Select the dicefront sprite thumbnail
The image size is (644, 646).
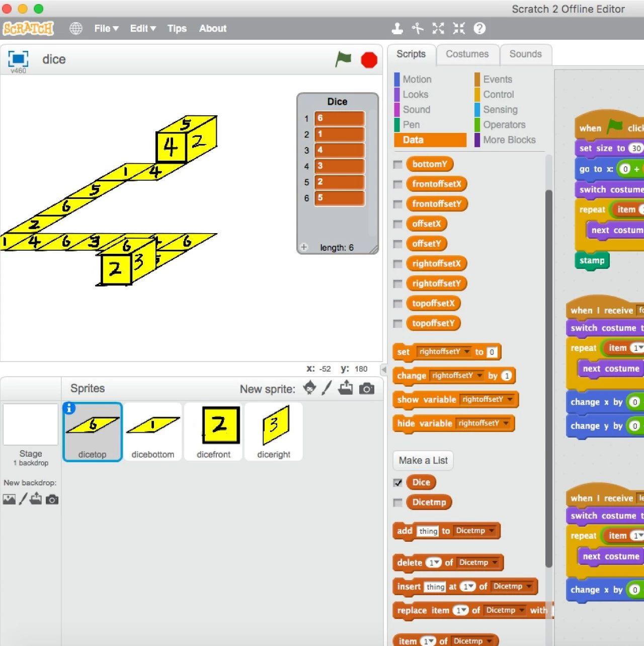213,432
